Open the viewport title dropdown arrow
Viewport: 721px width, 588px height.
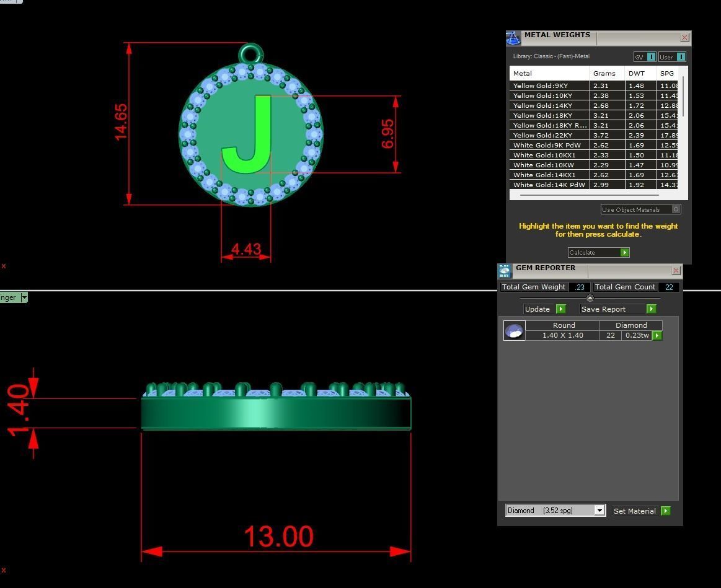[x=24, y=297]
